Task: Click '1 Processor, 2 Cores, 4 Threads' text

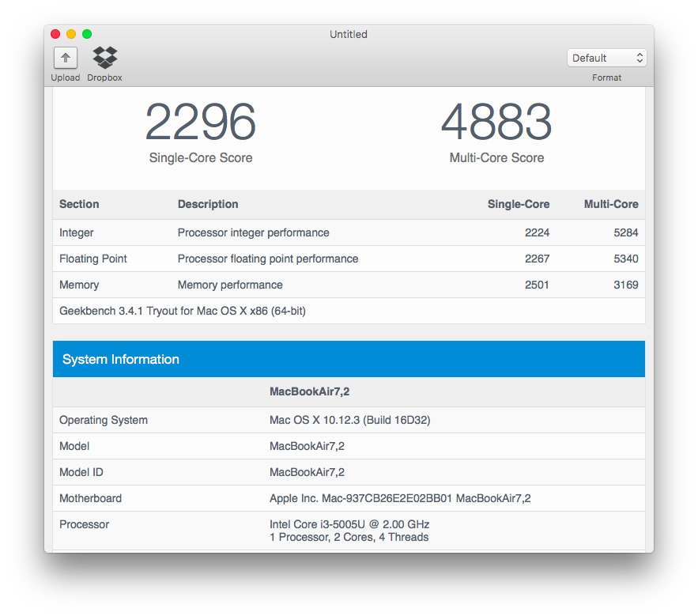Action: pos(349,537)
